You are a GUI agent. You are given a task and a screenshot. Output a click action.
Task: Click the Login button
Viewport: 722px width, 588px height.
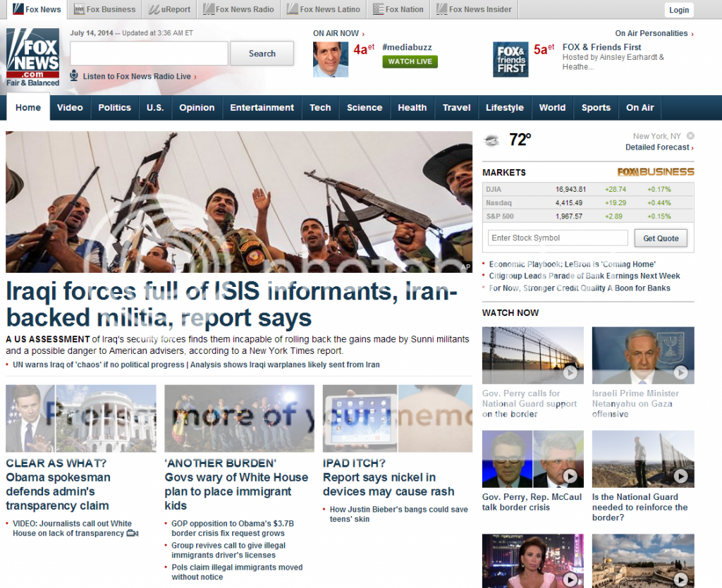coord(679,10)
